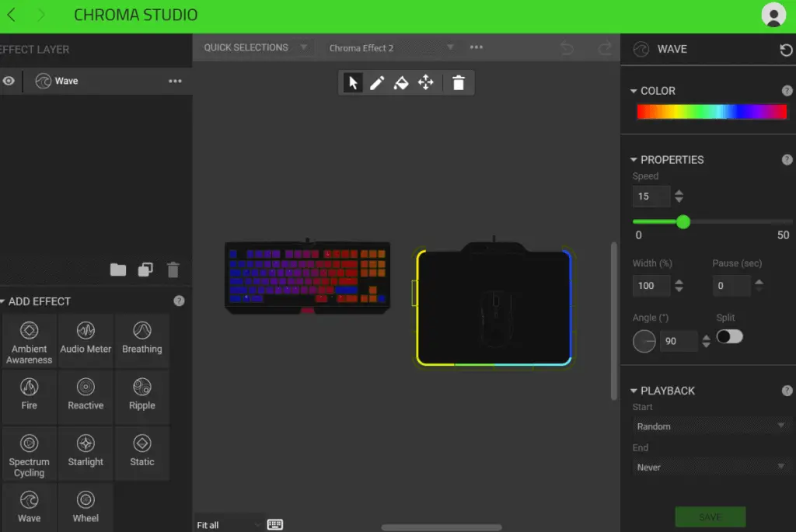This screenshot has width=796, height=532.
Task: Redo the last change
Action: (605, 48)
